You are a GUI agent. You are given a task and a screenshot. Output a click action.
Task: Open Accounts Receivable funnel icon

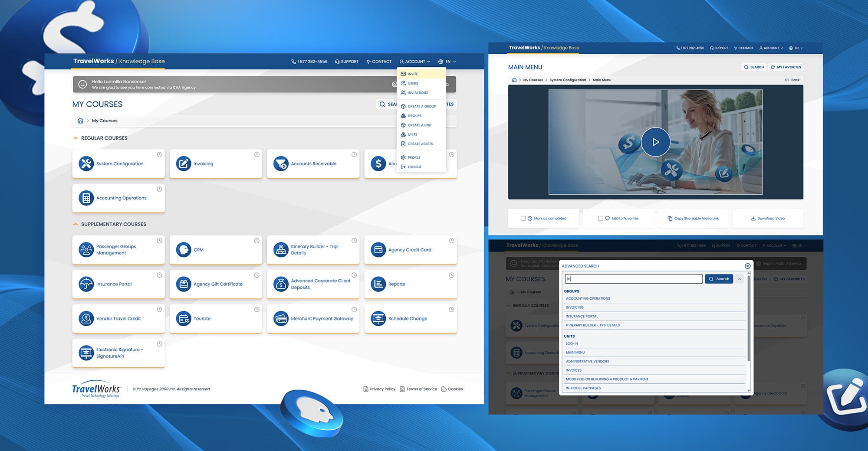click(281, 163)
